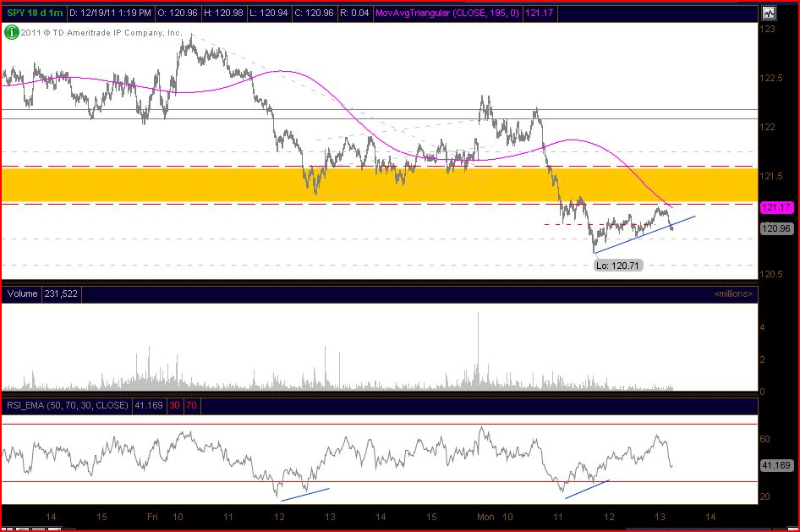
Task: Click the 122.5 price axis label
Action: [x=771, y=78]
